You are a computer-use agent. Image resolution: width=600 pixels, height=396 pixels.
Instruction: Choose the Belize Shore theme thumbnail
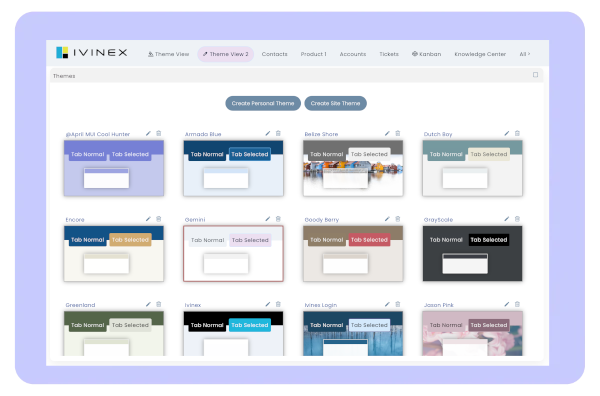point(353,168)
